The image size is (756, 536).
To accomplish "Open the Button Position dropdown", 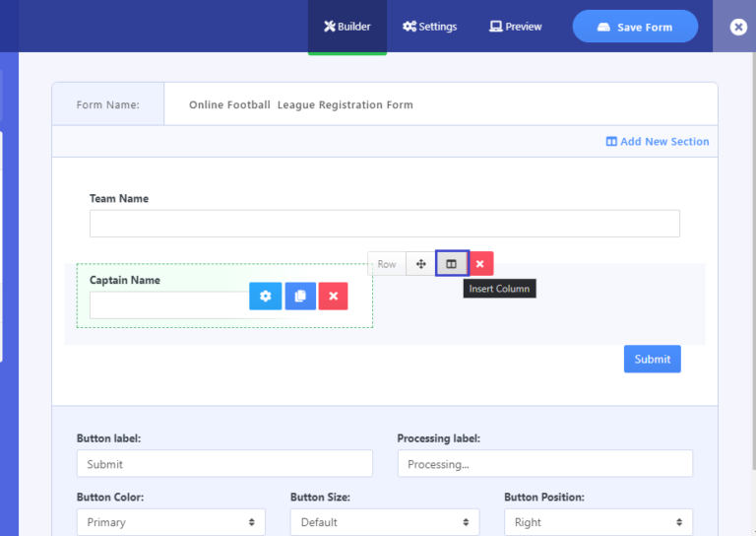I will pyautogui.click(x=598, y=522).
